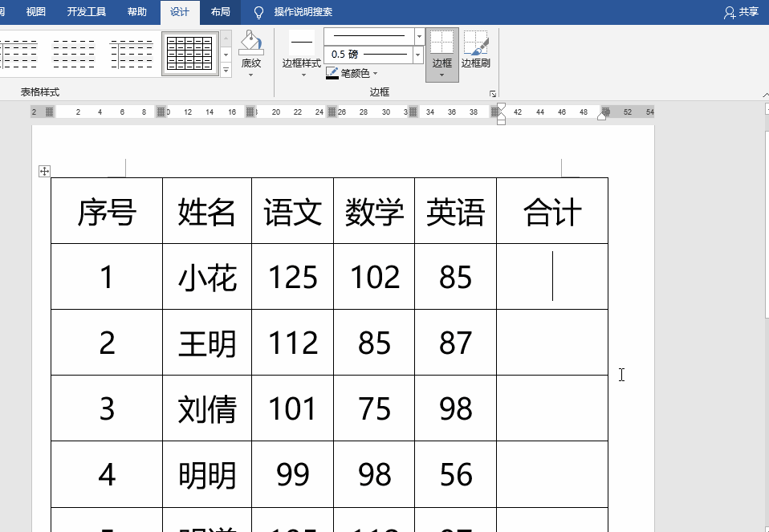The image size is (769, 532).
Task: Expand the 边框 dropdown arrow
Action: (x=441, y=75)
